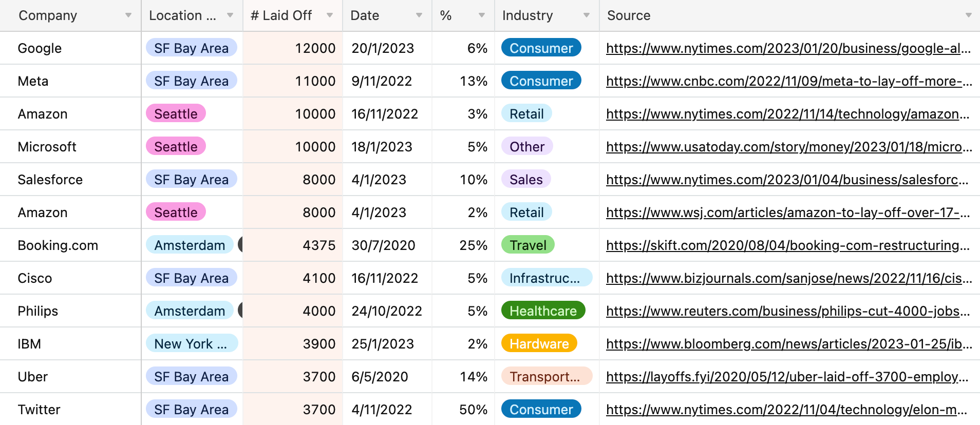The width and height of the screenshot is (980, 425).
Task: Open the Cisco bizjournals source link
Action: (x=789, y=278)
